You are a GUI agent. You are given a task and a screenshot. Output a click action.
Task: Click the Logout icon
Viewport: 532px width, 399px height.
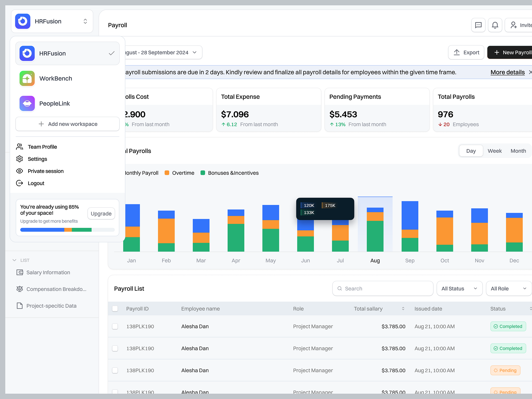[19, 183]
